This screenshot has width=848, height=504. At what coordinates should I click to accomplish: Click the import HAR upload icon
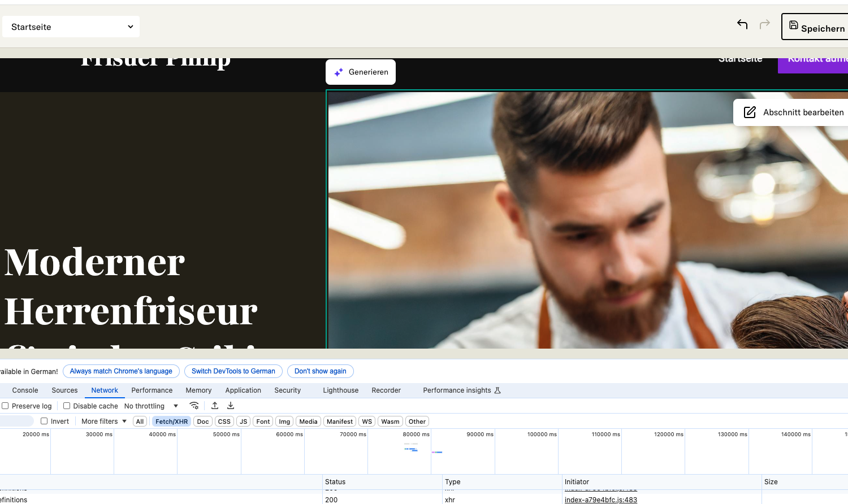point(215,406)
